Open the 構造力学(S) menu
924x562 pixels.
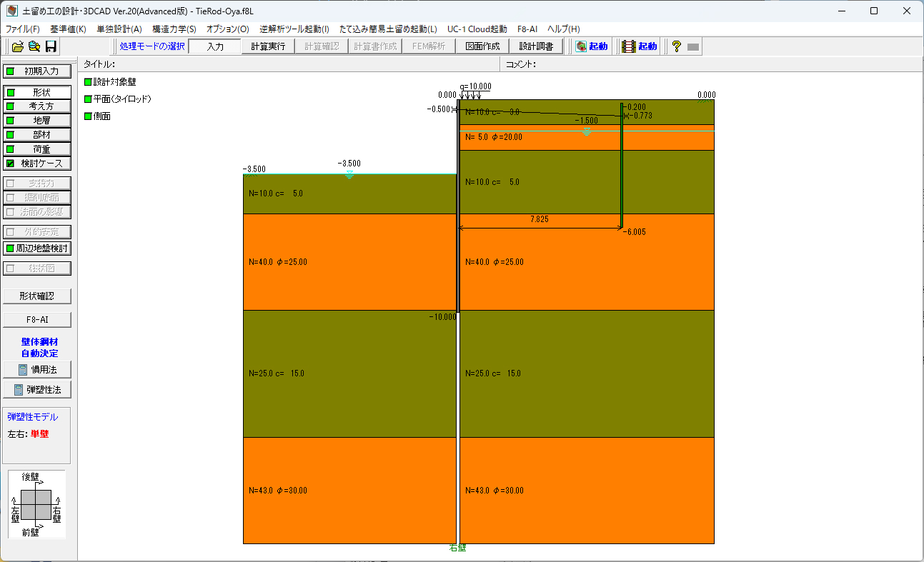[x=174, y=29]
